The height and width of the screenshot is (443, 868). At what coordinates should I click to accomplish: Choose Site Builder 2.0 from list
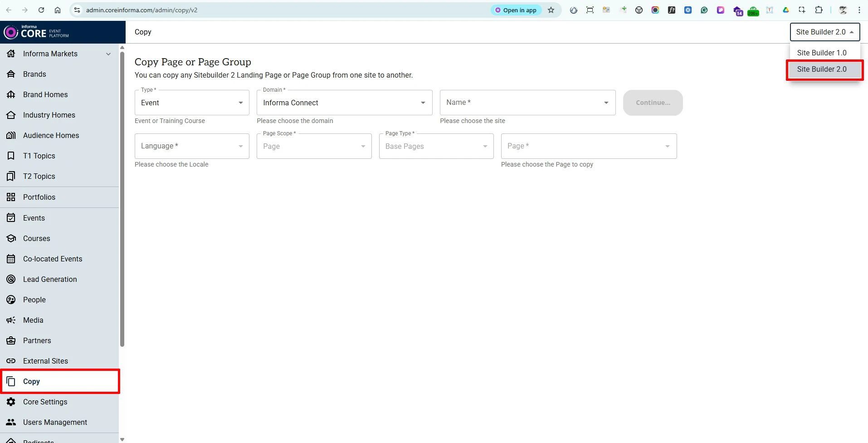pos(821,69)
